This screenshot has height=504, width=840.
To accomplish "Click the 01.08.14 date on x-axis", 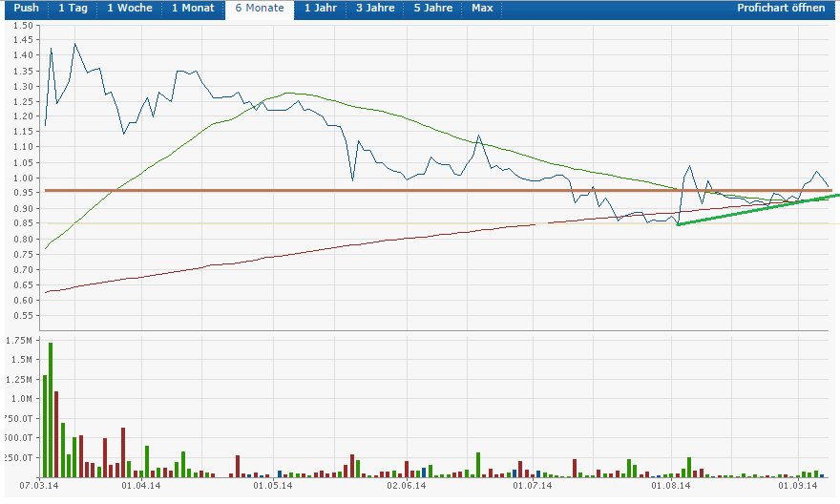I will click(671, 486).
